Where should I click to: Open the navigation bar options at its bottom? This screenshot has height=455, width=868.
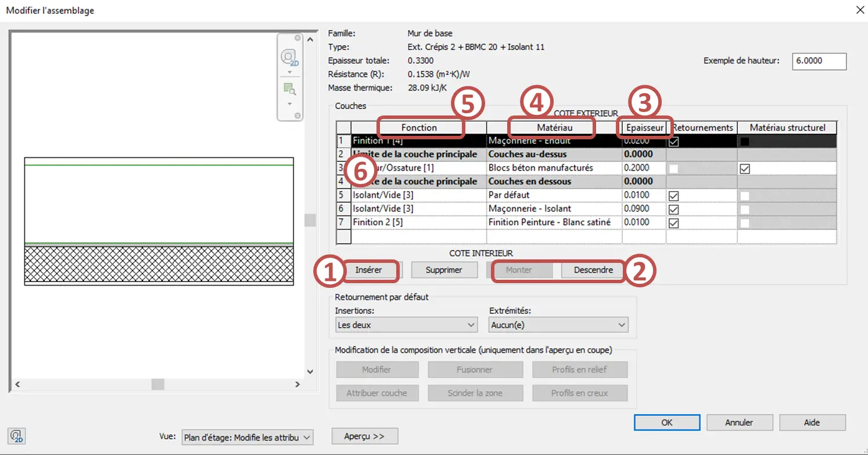[297, 115]
